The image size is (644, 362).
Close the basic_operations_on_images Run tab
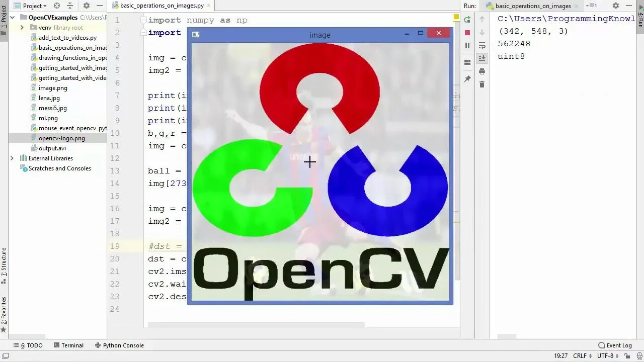[577, 6]
